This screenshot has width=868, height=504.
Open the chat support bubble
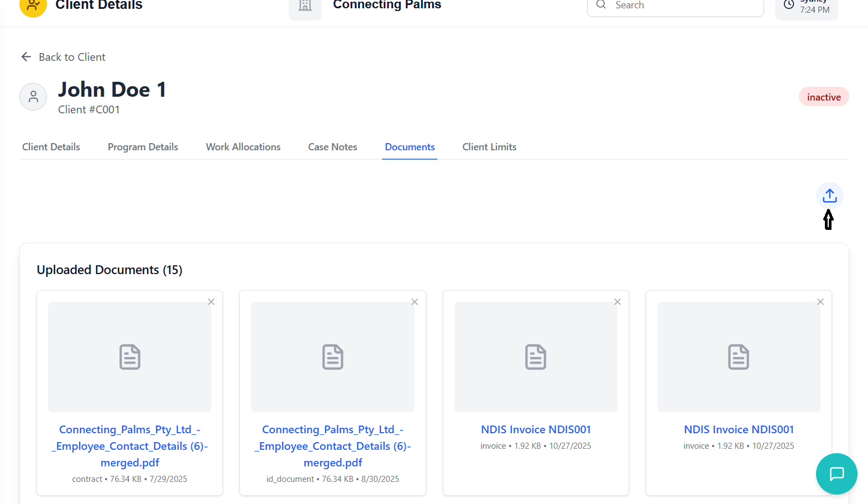[x=836, y=474]
